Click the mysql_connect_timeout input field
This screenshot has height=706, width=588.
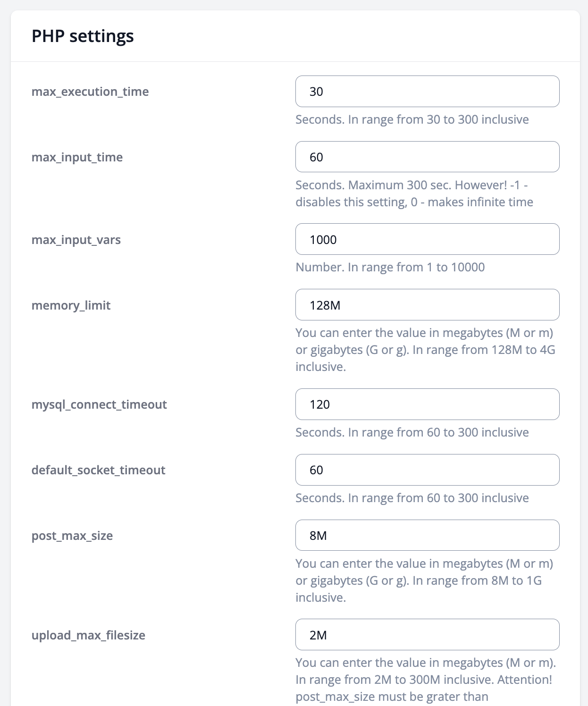(x=427, y=404)
